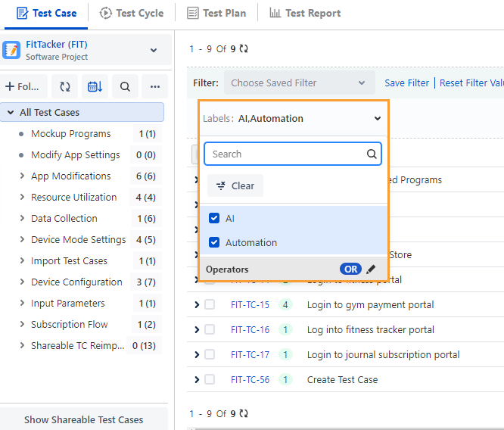Open the Test Case tab
The height and width of the screenshot is (430, 504).
(x=46, y=13)
